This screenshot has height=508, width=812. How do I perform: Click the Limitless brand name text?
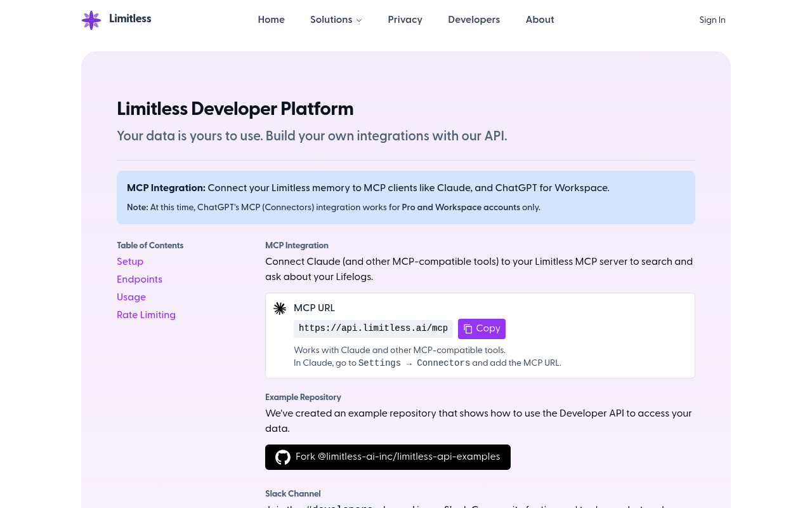coord(130,18)
